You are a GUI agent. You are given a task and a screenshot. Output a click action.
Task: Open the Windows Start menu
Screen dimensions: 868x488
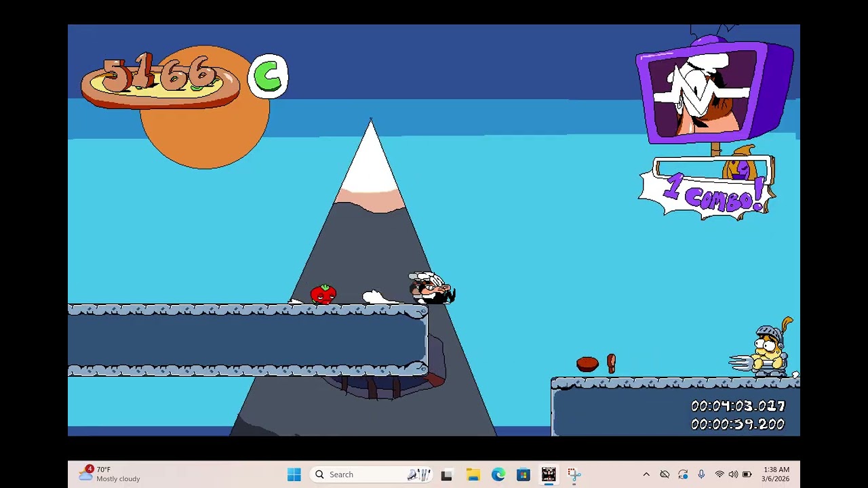294,474
